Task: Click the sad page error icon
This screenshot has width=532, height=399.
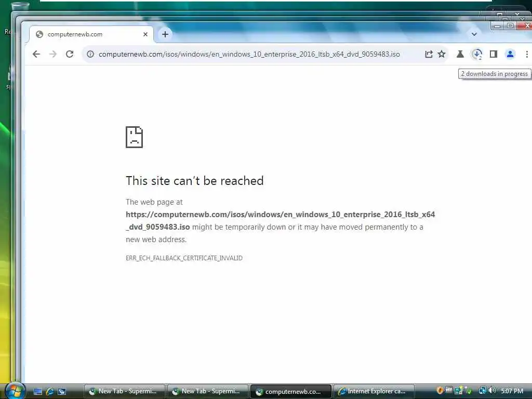Action: (135, 137)
